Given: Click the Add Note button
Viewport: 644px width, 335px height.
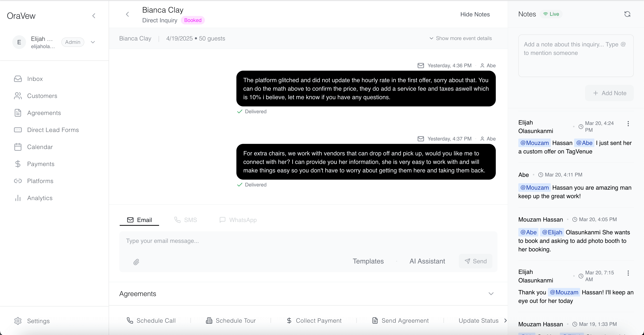Looking at the screenshot, I should [609, 93].
